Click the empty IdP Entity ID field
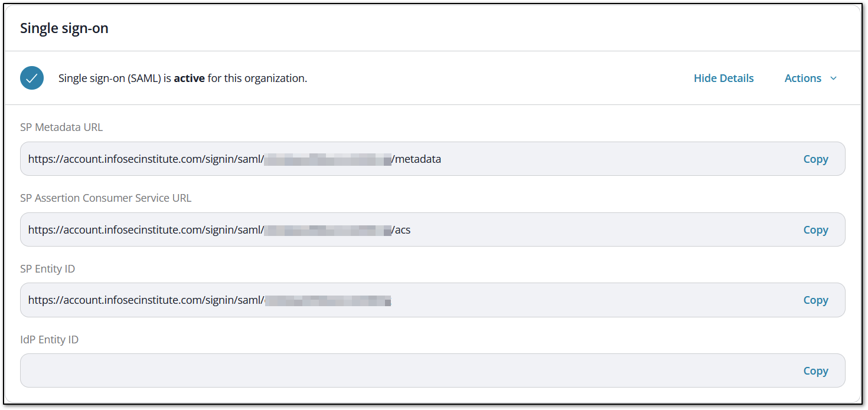The image size is (868, 410). tap(354, 370)
